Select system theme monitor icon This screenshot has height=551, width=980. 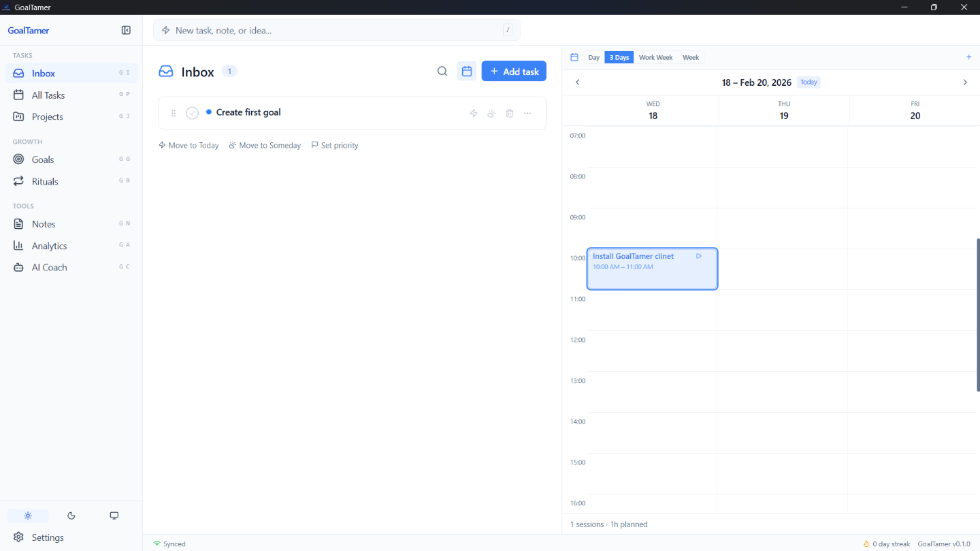[x=114, y=516]
